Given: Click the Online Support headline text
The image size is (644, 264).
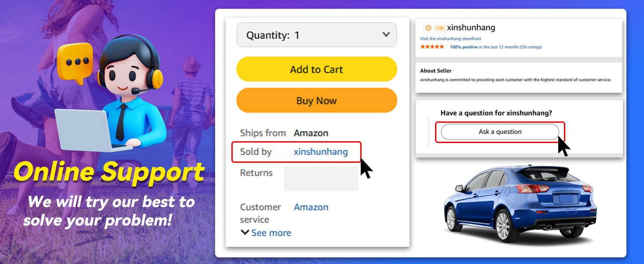Looking at the screenshot, I should point(109,172).
